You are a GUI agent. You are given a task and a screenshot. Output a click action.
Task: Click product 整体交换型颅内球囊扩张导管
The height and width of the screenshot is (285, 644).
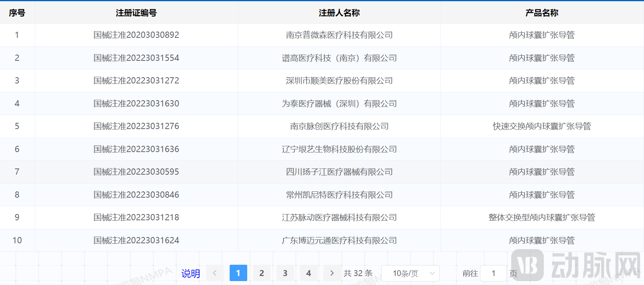(542, 218)
